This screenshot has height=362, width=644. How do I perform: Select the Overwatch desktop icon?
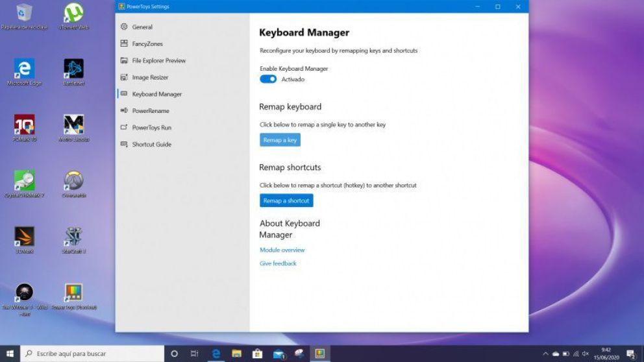74,184
